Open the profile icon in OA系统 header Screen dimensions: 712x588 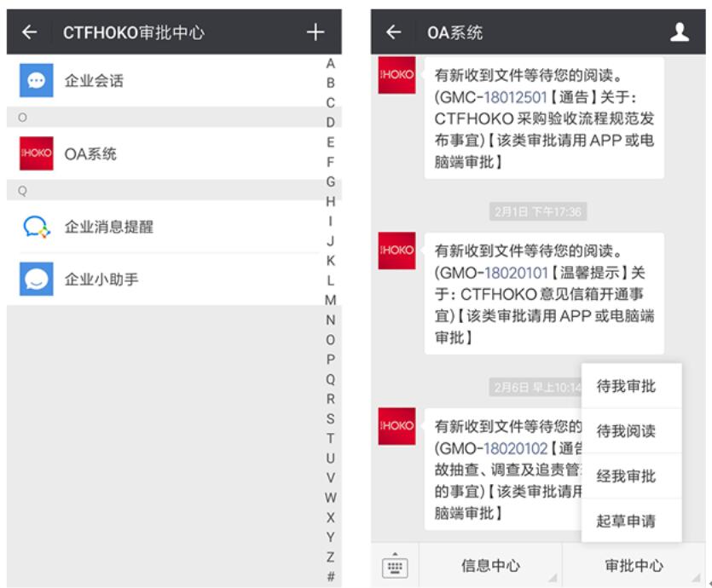coord(679,32)
